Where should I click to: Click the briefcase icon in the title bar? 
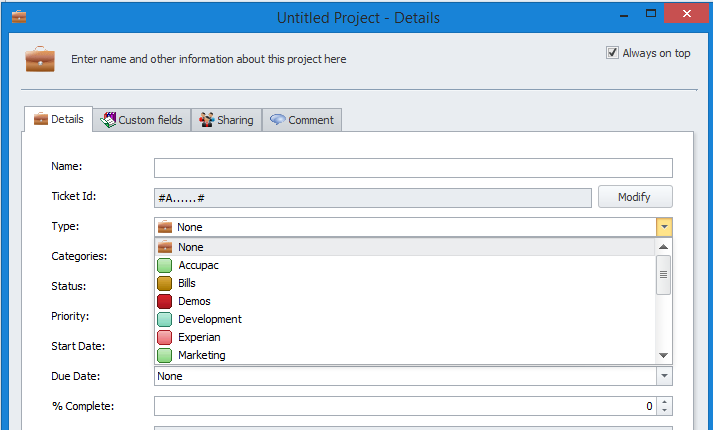click(18, 17)
